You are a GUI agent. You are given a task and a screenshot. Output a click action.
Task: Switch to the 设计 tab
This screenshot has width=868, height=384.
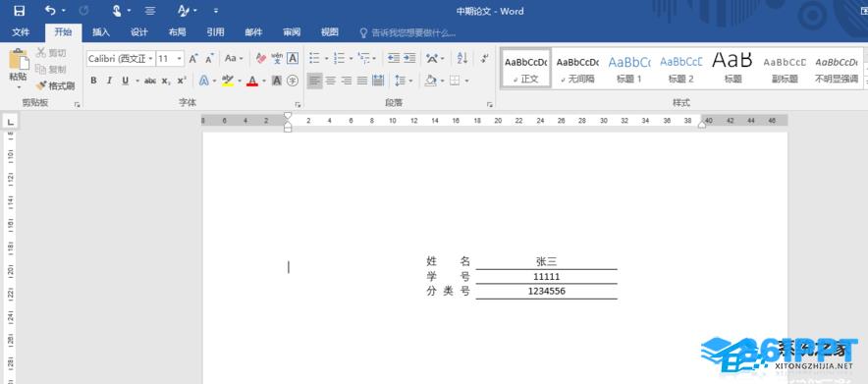click(x=139, y=32)
